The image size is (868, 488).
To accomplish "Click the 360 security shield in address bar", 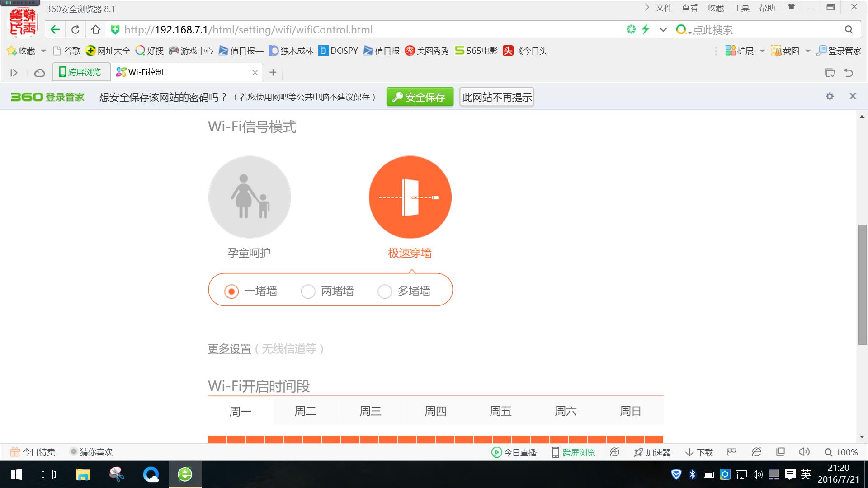I will pyautogui.click(x=115, y=29).
